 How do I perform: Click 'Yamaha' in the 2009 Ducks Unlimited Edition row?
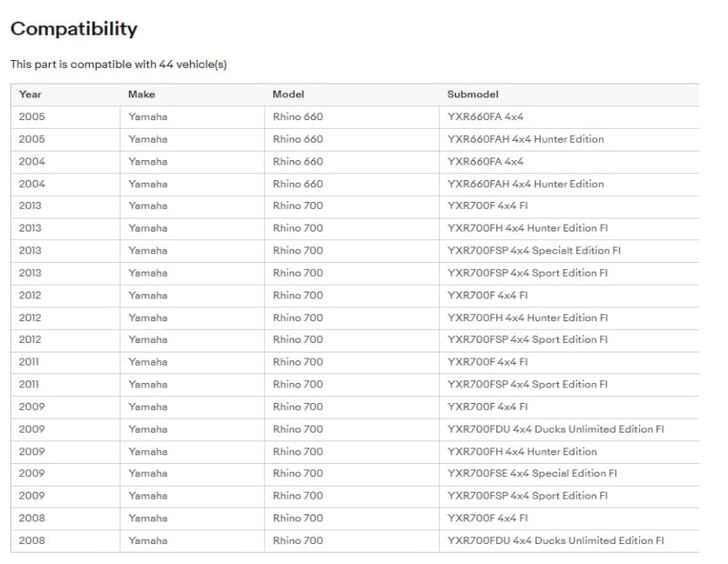(148, 429)
